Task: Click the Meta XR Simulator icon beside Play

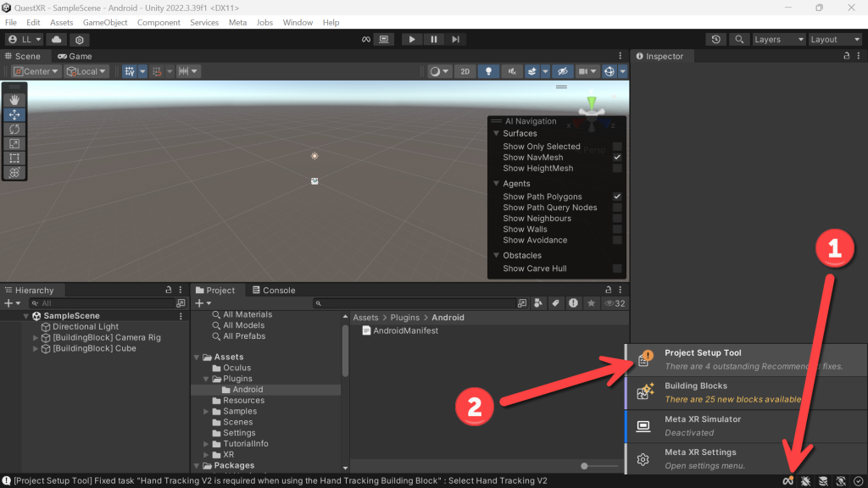Action: tap(384, 39)
